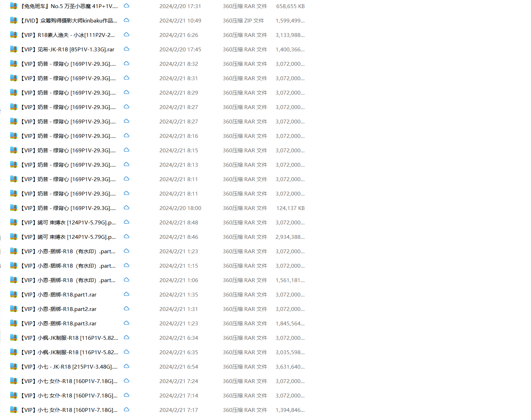Select the file name on the 2024/2/21 8:32 row
The width and height of the screenshot is (531, 420).
pos(68,64)
